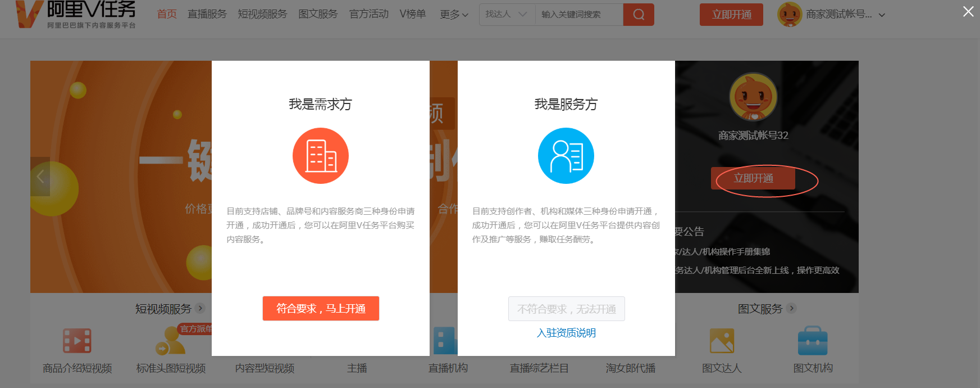This screenshot has width=980, height=388.
Task: Open the 达人/机构操作手册集锦 announcement
Action: (x=722, y=252)
